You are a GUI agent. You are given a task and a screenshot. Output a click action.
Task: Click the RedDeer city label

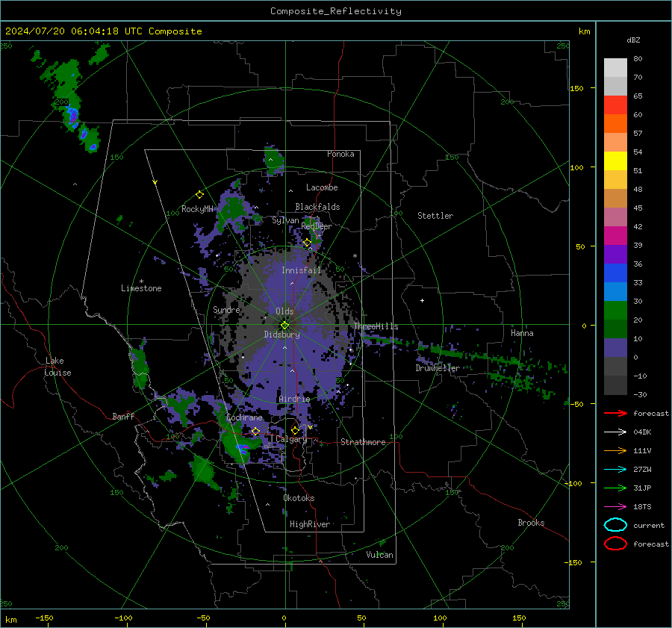click(x=317, y=226)
